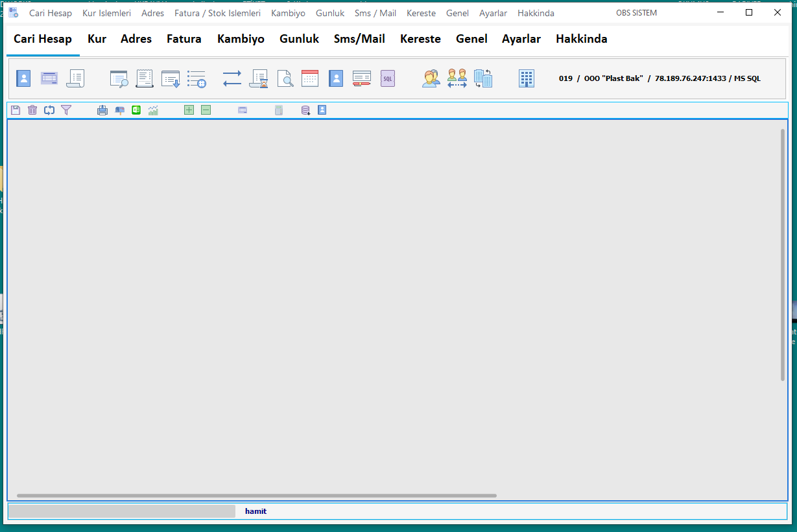Click the window with download arrow icon
This screenshot has height=532, width=797.
tap(171, 78)
